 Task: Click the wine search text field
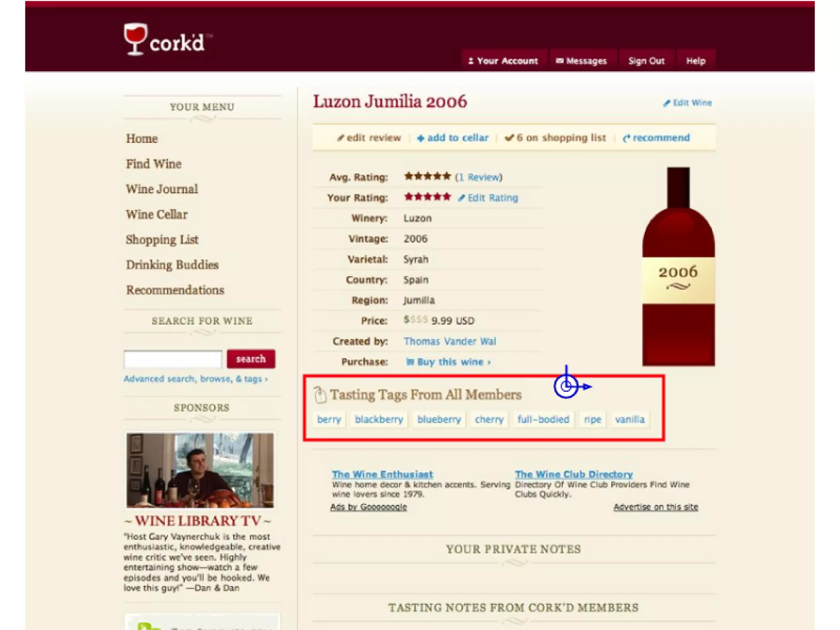click(173, 359)
